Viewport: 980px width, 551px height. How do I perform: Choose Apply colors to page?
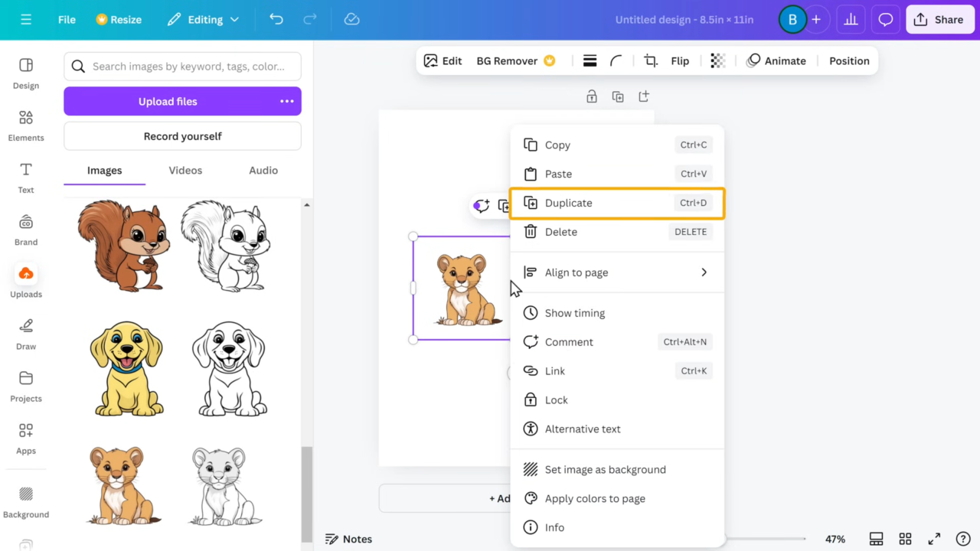tap(617, 499)
